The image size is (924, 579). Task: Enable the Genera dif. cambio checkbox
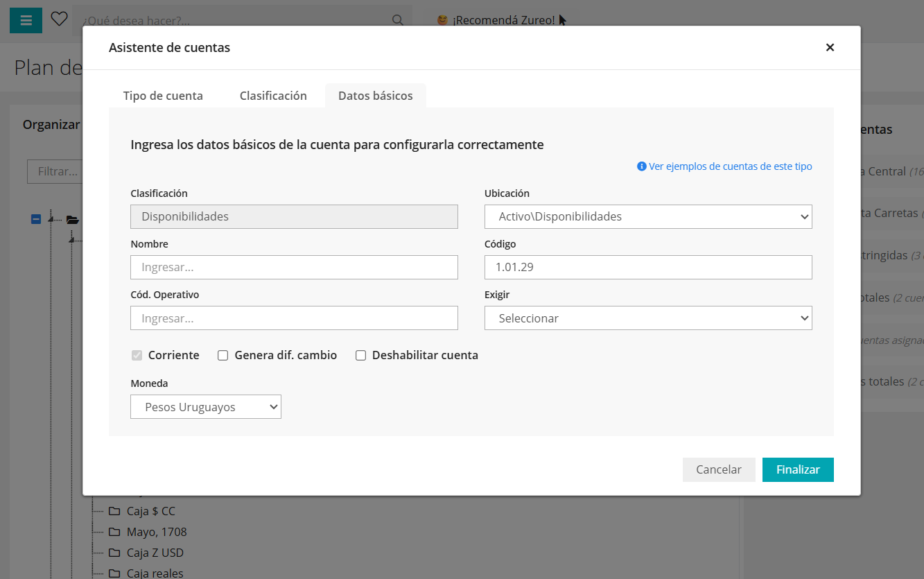pyautogui.click(x=223, y=355)
